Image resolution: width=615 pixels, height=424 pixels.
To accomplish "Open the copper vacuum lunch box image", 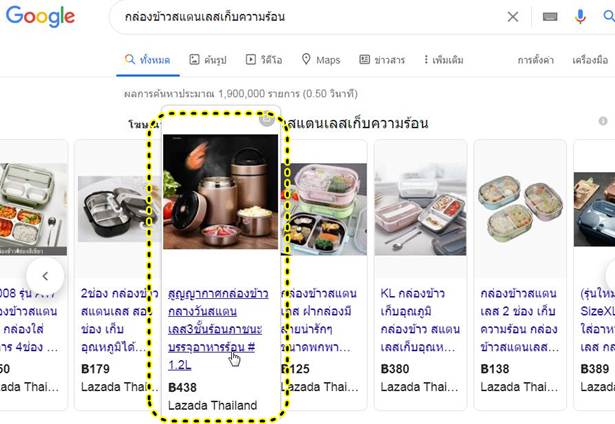I will 220,191.
